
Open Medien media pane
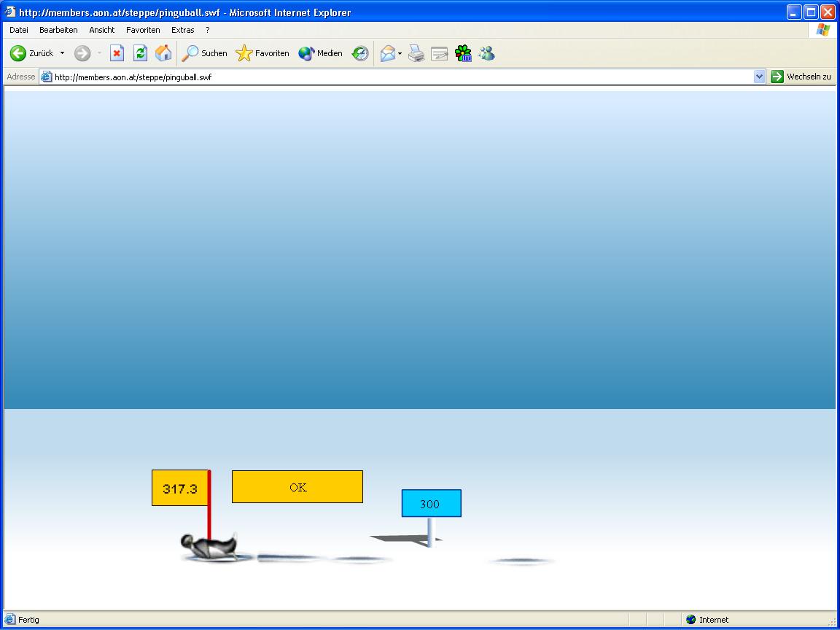pyautogui.click(x=320, y=53)
